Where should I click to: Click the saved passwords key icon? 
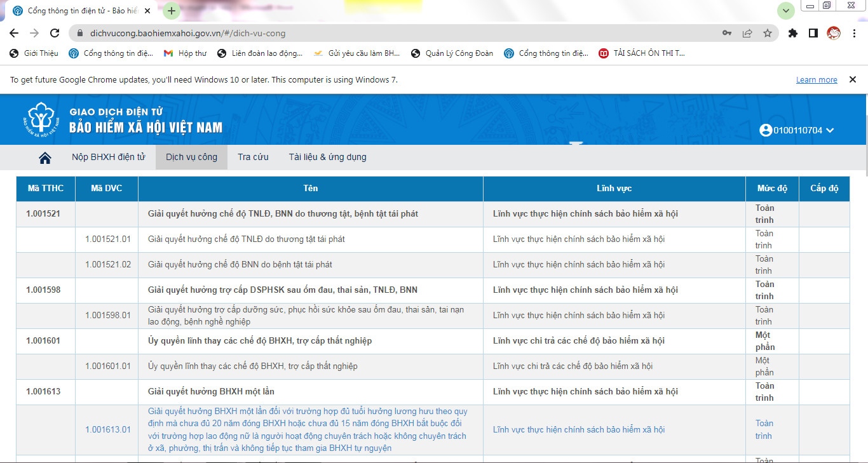coord(727,33)
